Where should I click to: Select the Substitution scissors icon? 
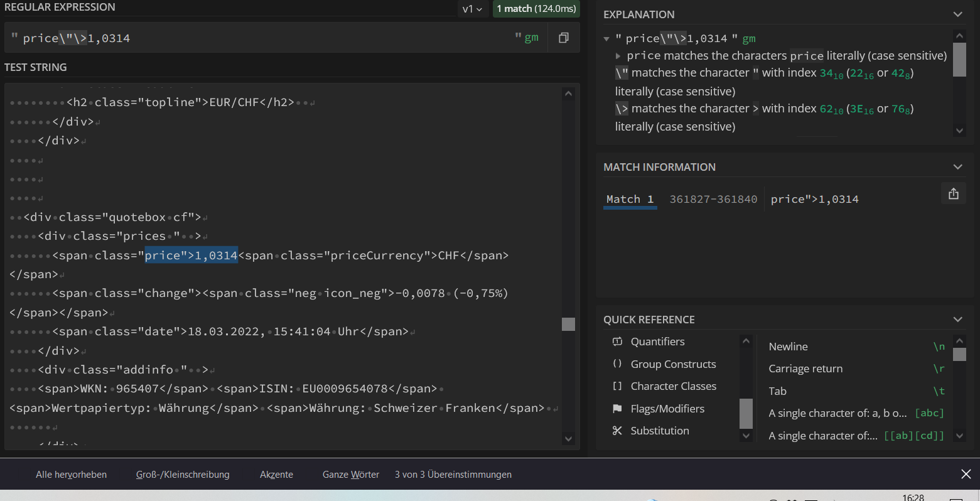[x=617, y=431]
